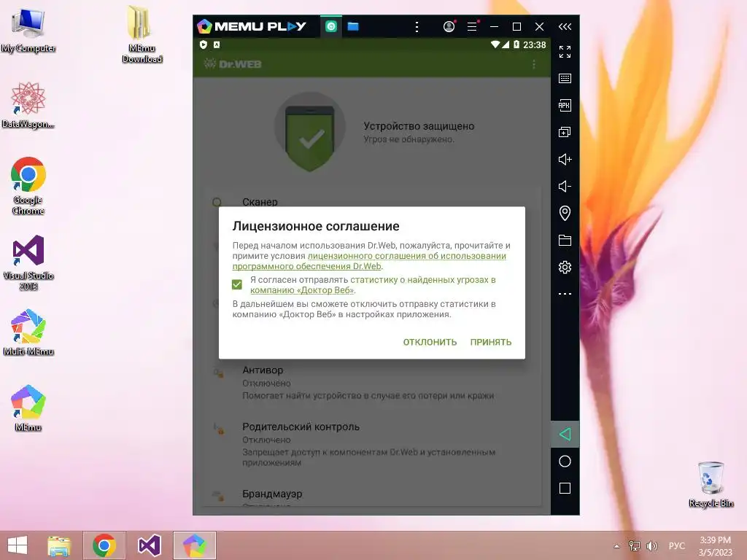
Task: Switch to Chrome in the taskbar
Action: tap(104, 545)
